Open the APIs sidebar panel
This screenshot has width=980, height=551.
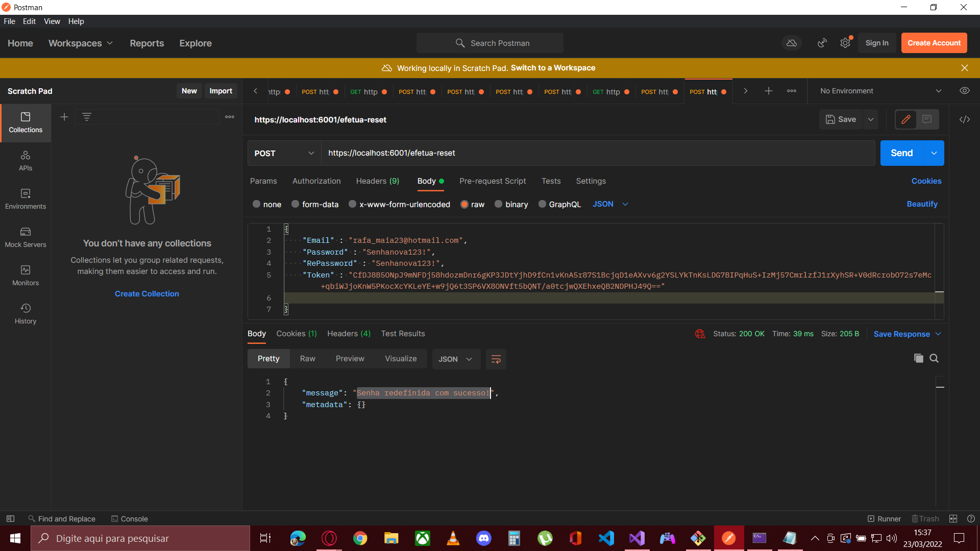pyautogui.click(x=26, y=161)
